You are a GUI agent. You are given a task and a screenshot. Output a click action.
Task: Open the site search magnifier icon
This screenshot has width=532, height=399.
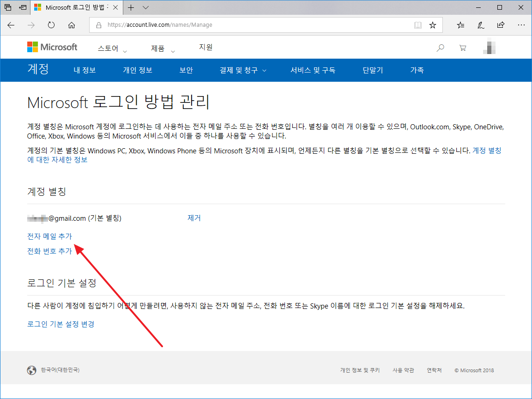[440, 48]
